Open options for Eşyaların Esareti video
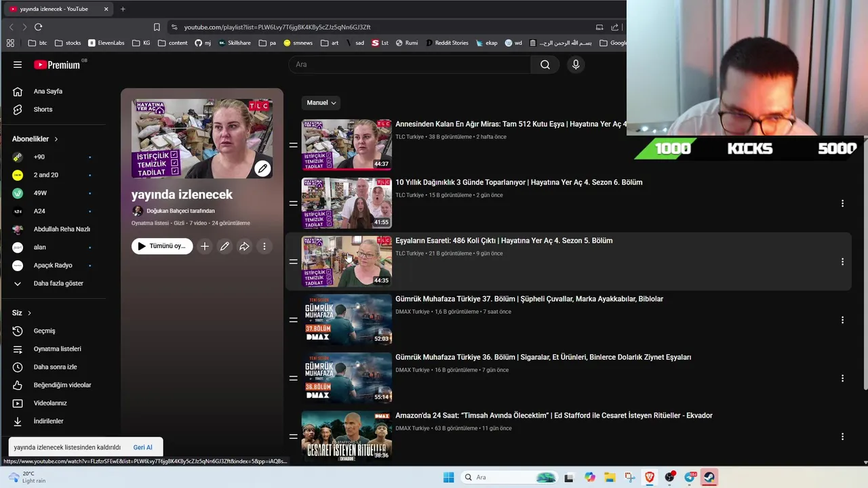 842,262
